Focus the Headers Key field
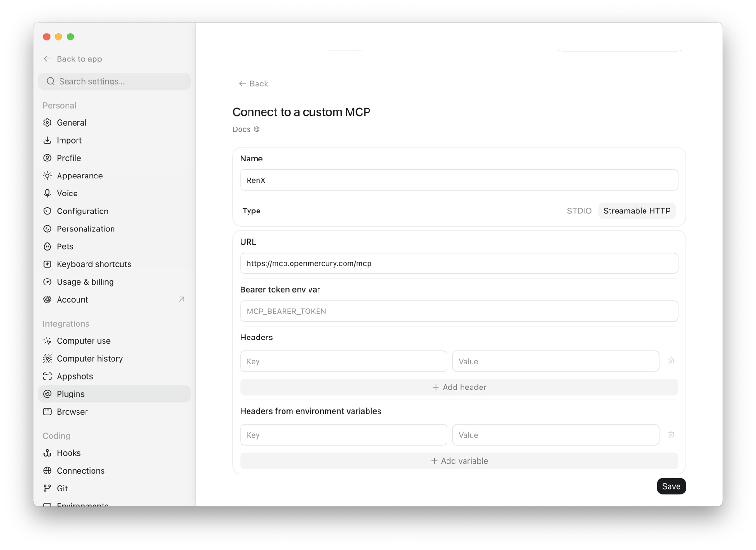The image size is (756, 550). pos(344,361)
